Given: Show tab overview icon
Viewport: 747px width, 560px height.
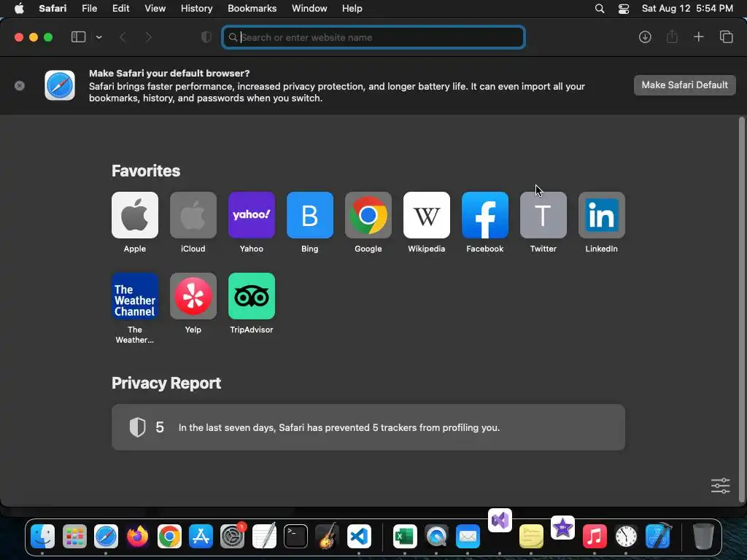Looking at the screenshot, I should click(726, 37).
